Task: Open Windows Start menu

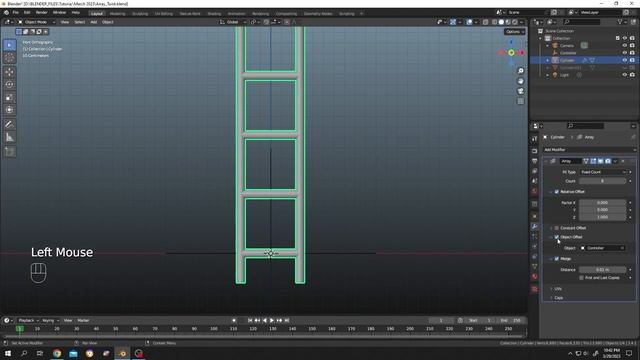Action: pyautogui.click(x=8, y=353)
